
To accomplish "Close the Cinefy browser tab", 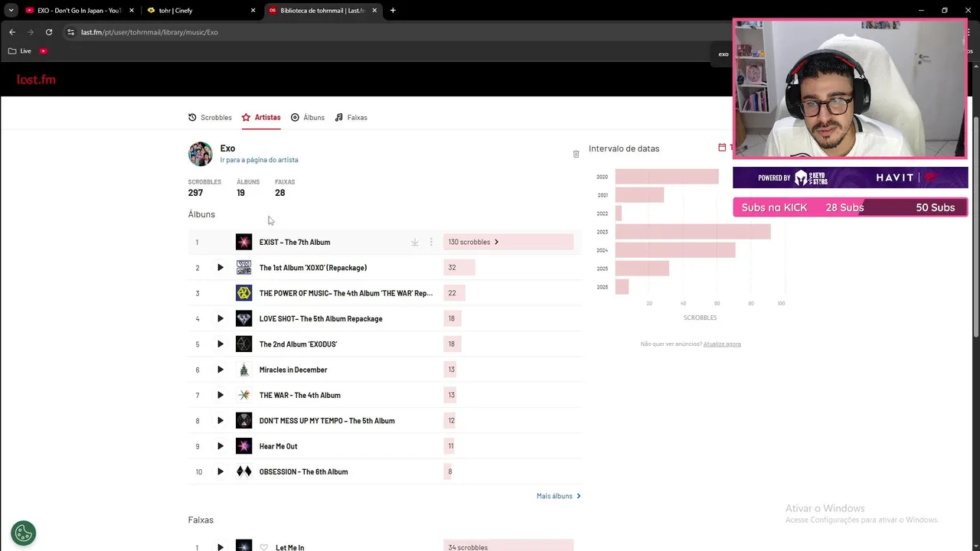I will [253, 11].
